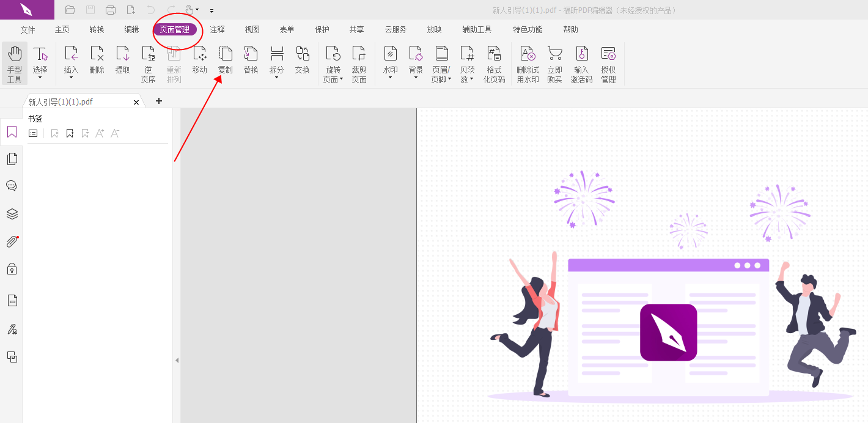Open the layers panel in the sidebar
868x423 pixels.
coord(12,214)
